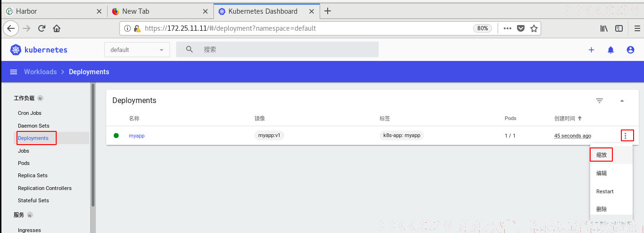The image size is (644, 233).
Task: Open Cron Jobs in sidebar
Action: (30, 113)
